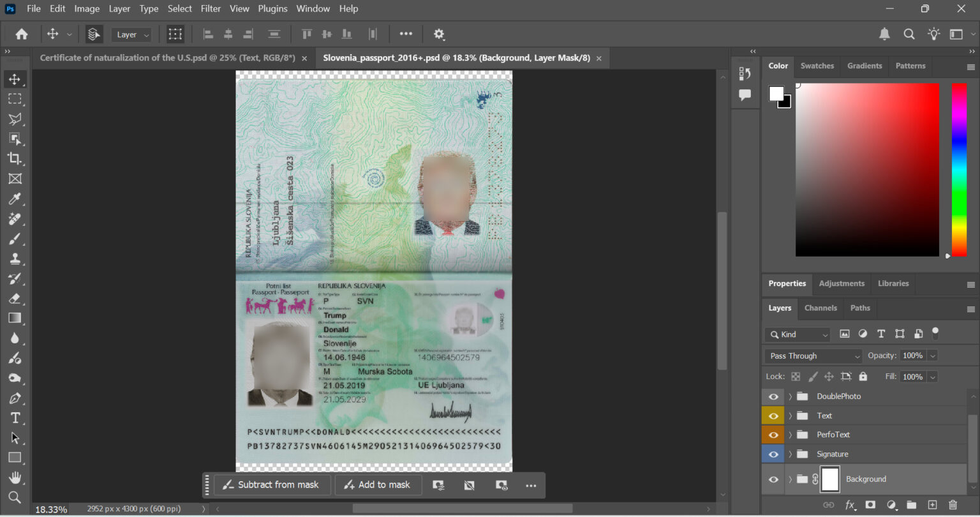Select the Horizontal Type tool
Screen dimensions: 980x517
point(15,418)
